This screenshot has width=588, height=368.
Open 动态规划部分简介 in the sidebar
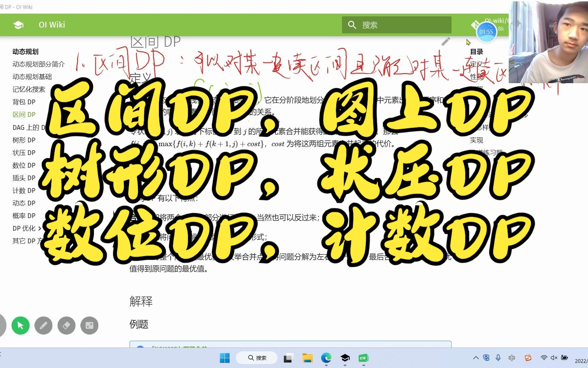(x=38, y=64)
